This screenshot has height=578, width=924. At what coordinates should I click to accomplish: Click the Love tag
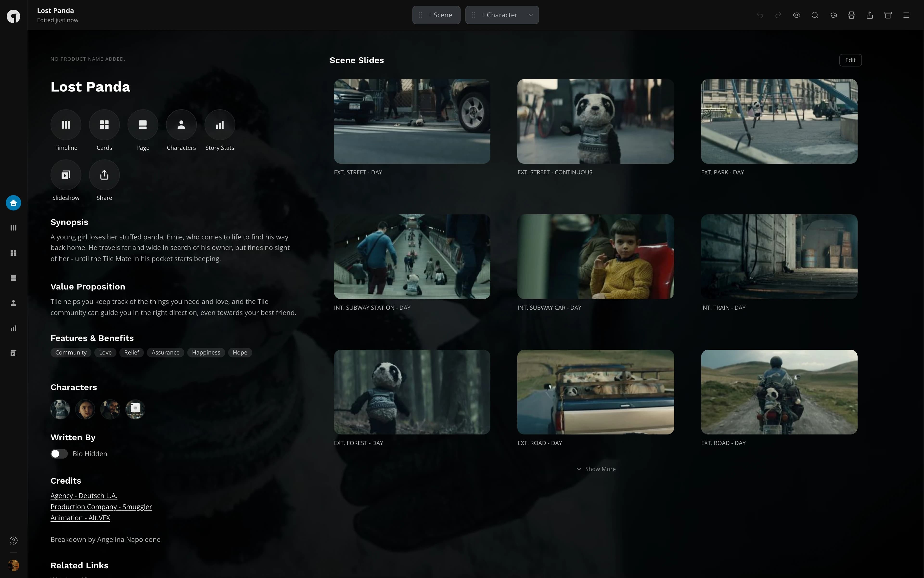pos(105,352)
